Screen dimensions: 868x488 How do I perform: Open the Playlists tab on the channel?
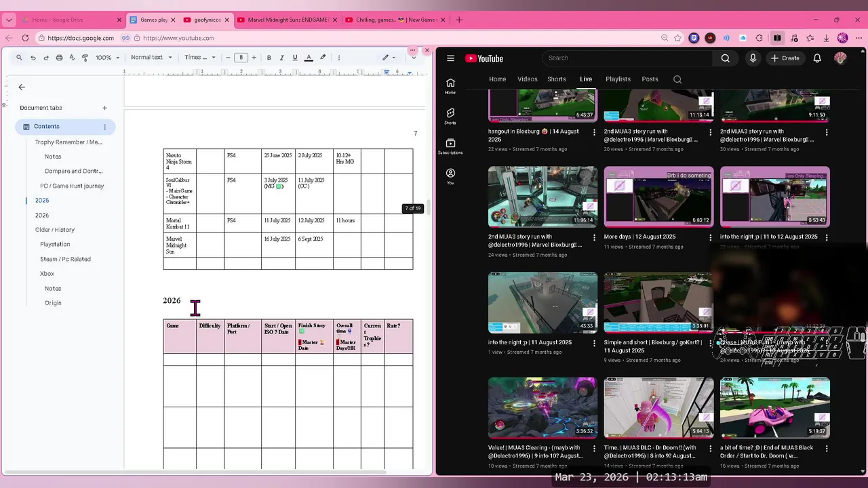[x=618, y=79]
